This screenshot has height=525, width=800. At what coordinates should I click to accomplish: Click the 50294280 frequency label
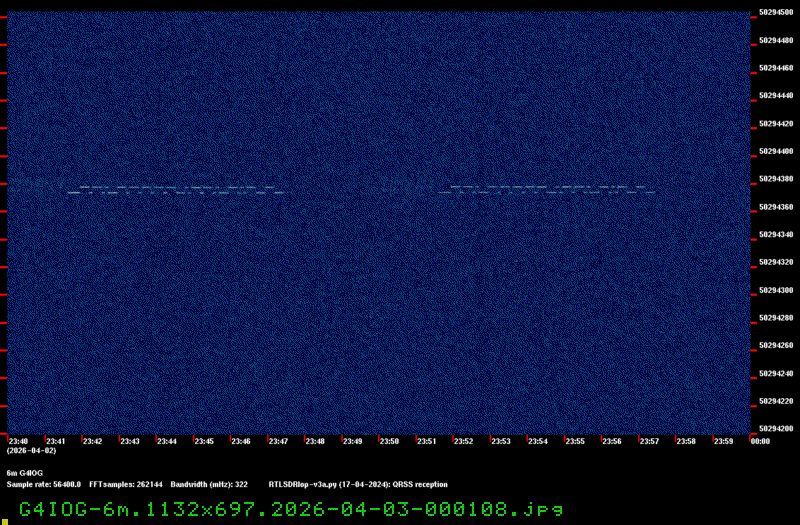(776, 318)
